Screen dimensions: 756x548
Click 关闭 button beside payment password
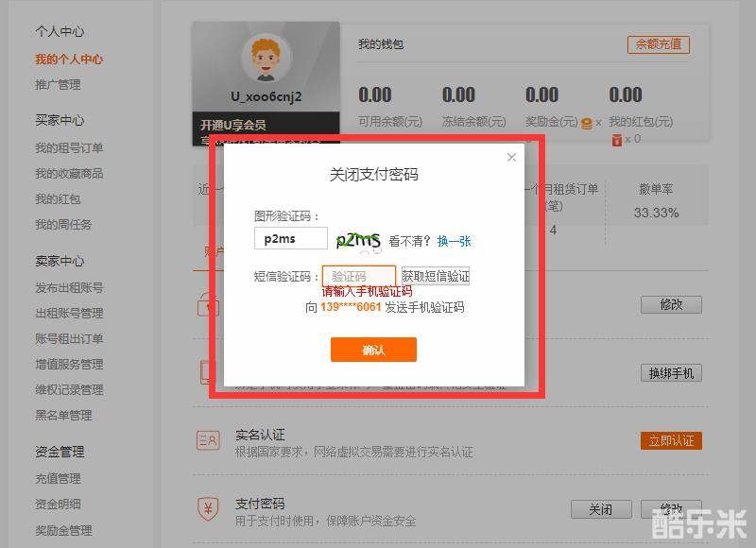600,509
